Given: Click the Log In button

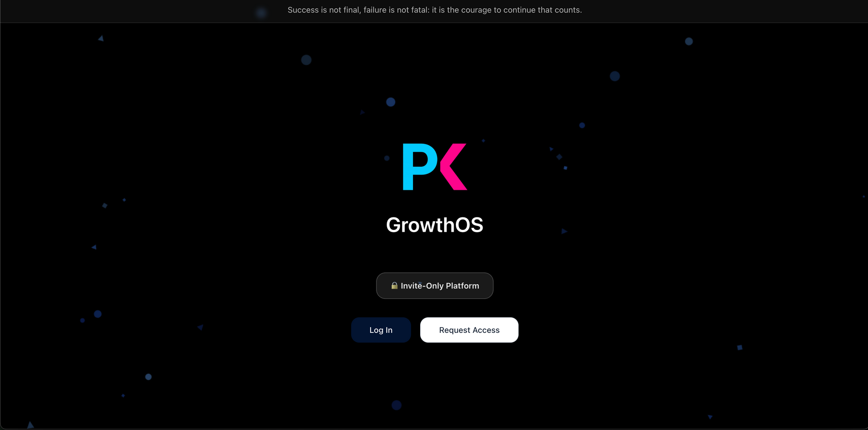Looking at the screenshot, I should [x=380, y=330].
